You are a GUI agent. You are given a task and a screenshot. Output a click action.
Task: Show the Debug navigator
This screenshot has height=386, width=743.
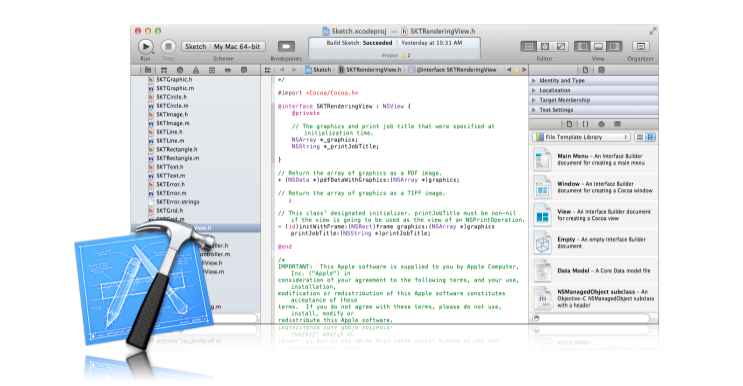click(x=212, y=70)
